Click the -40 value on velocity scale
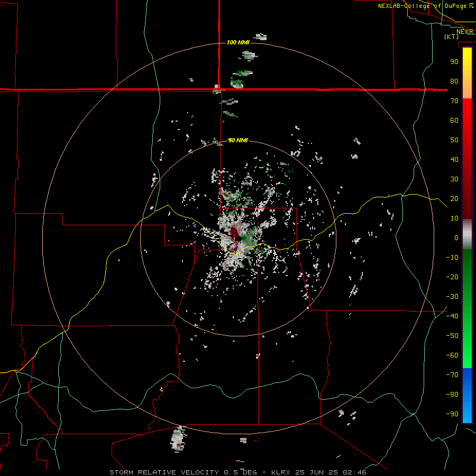 coord(452,316)
